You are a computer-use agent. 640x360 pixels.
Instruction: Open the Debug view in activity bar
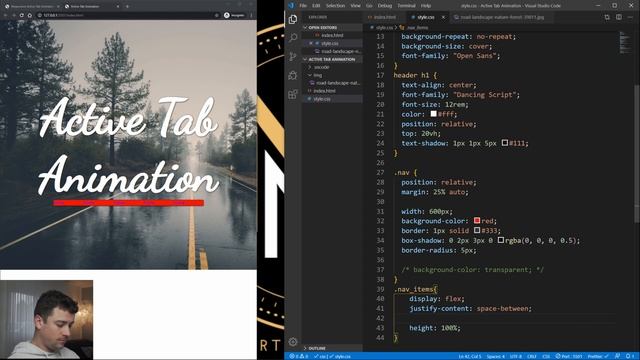(293, 75)
